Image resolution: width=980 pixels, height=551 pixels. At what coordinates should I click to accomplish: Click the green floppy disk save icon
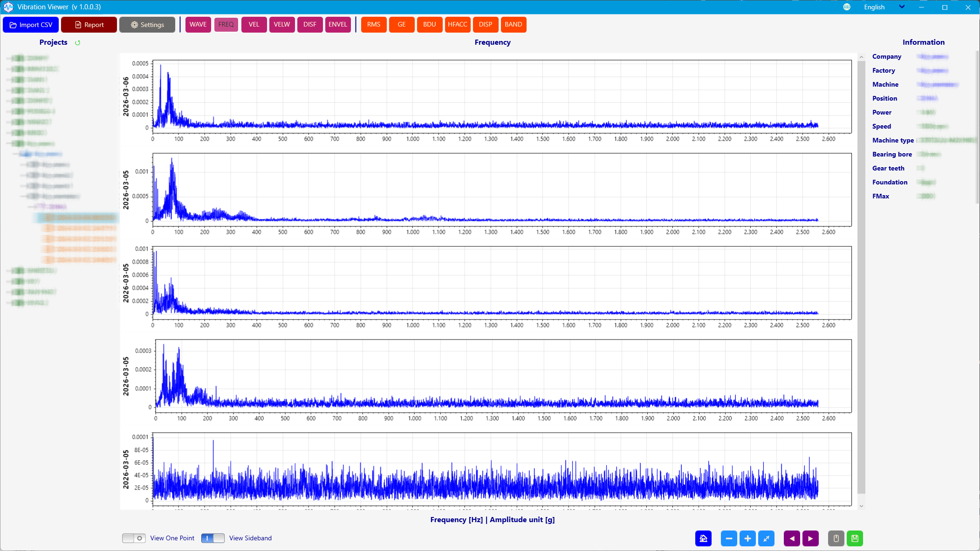click(855, 538)
